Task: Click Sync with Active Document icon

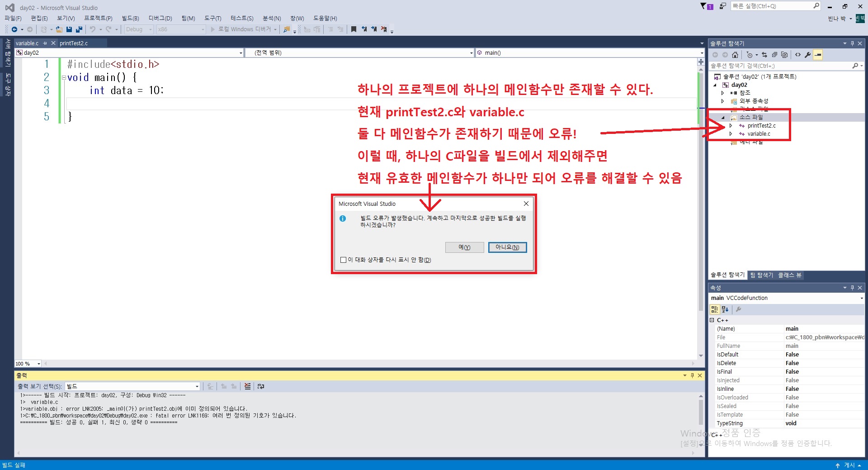Action: point(764,55)
